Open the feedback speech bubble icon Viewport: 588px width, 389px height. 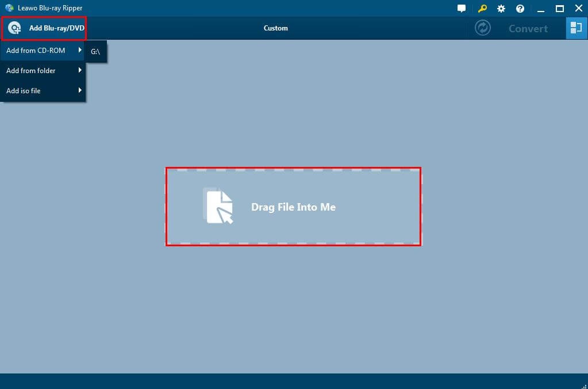pos(461,8)
